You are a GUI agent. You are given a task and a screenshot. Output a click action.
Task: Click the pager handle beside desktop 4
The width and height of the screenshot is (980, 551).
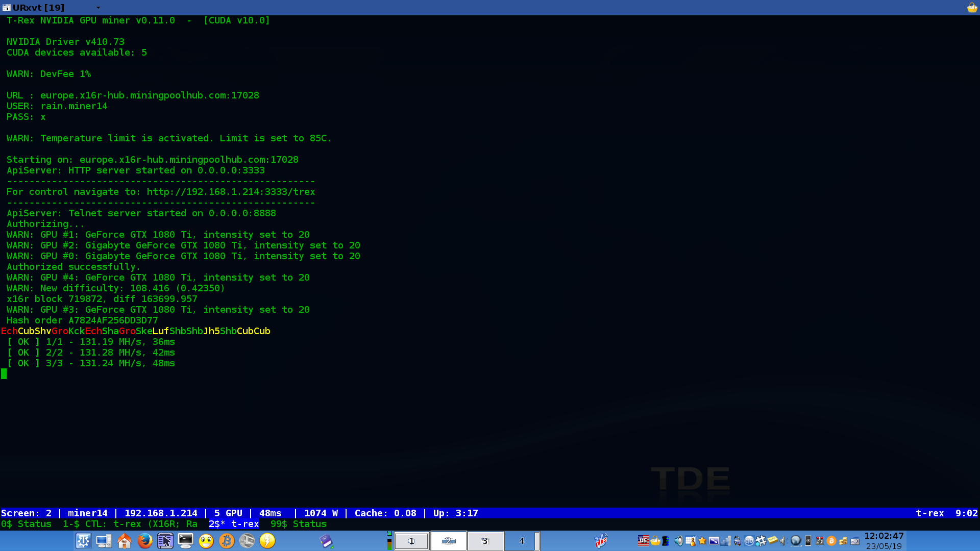[537, 541]
